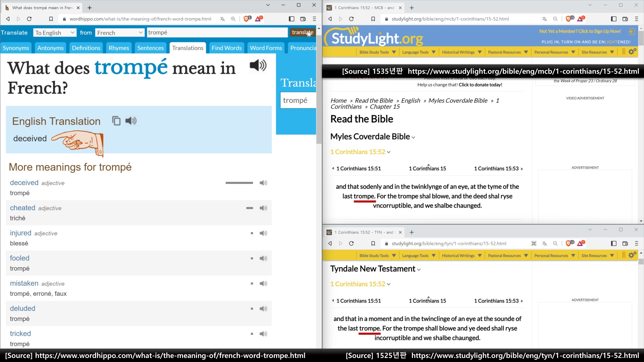Screen dimensions: 644x362
Task: Play the English Translation speaker icon
Action: [131, 121]
